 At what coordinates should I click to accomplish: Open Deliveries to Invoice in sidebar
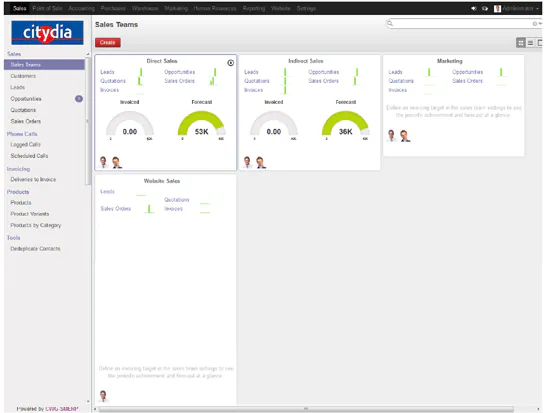coord(33,179)
